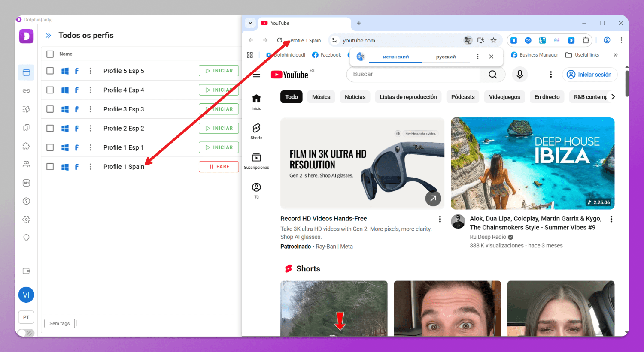Check the box for Profile 5 Esp 5
The width and height of the screenshot is (644, 352).
pyautogui.click(x=50, y=71)
